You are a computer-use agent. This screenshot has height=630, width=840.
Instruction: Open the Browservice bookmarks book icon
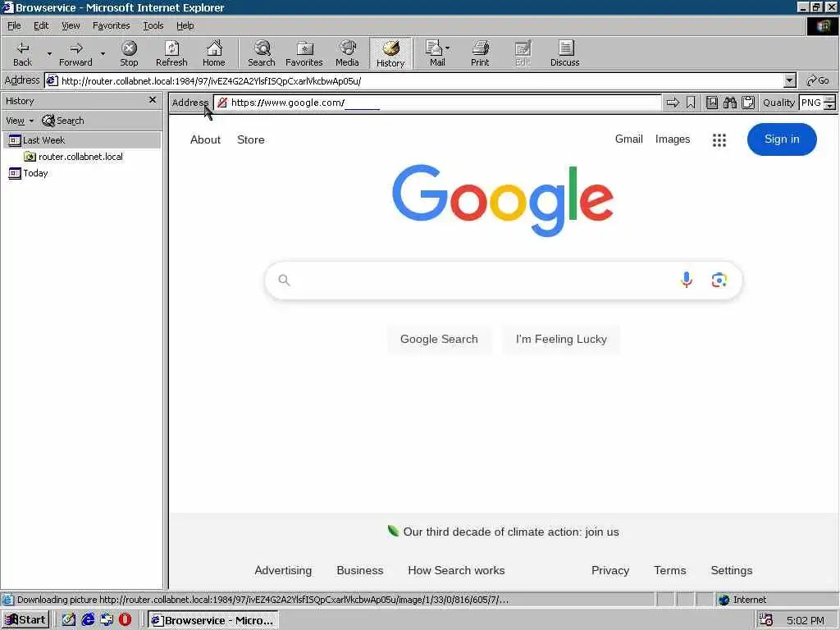[x=712, y=103]
